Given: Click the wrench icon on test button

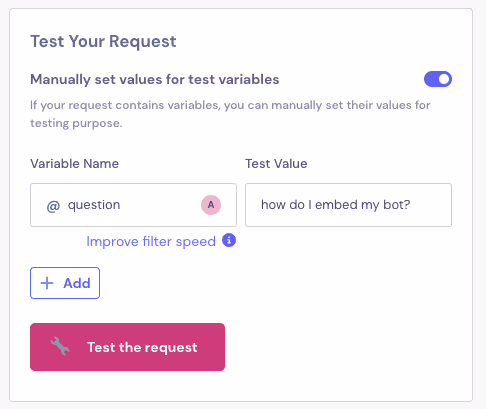Looking at the screenshot, I should pos(60,346).
